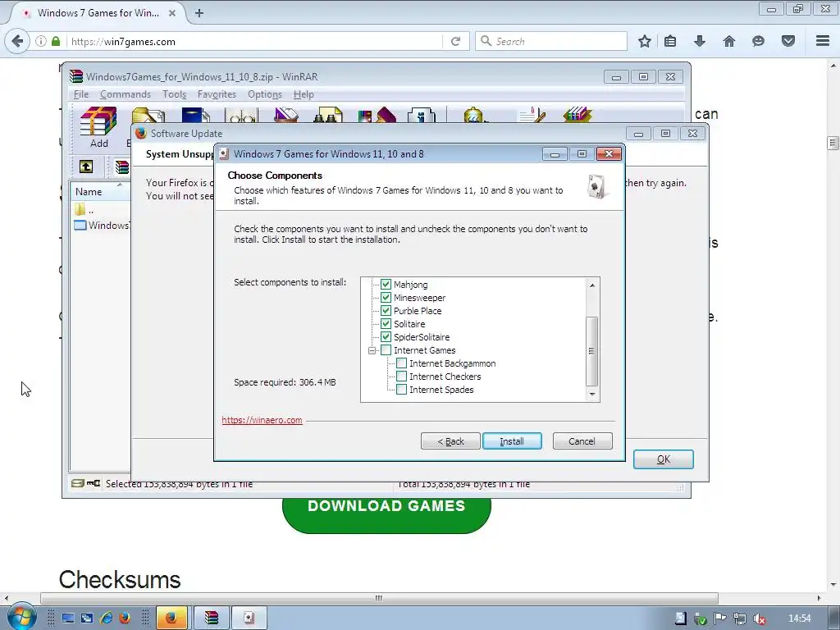Click WinRAR's VirusScan toolbar icon
The image size is (840, 630).
pos(473,115)
